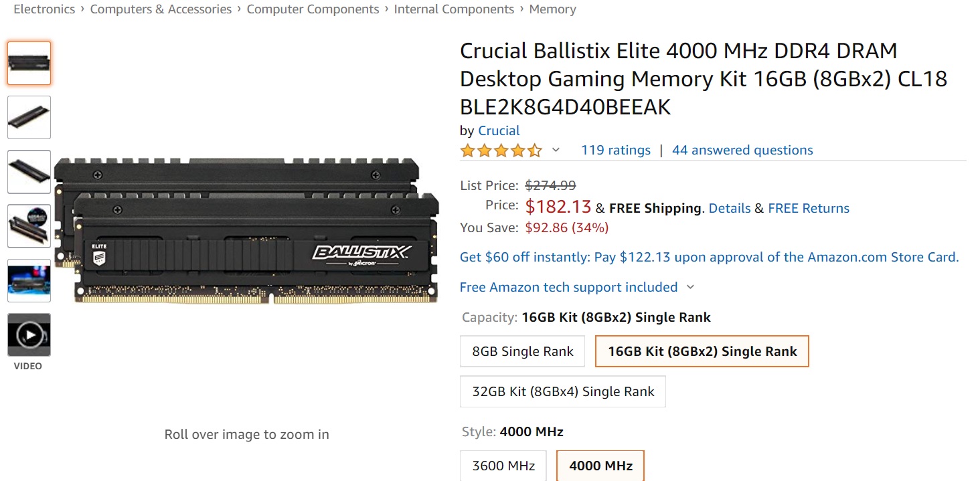This screenshot has width=980, height=481.
Task: Select the first product image thumbnail
Action: [29, 64]
